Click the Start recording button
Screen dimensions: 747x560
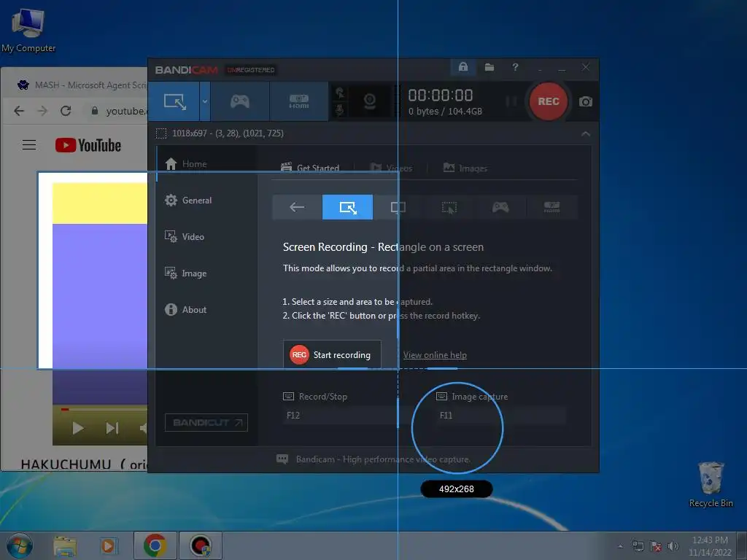[x=332, y=355]
